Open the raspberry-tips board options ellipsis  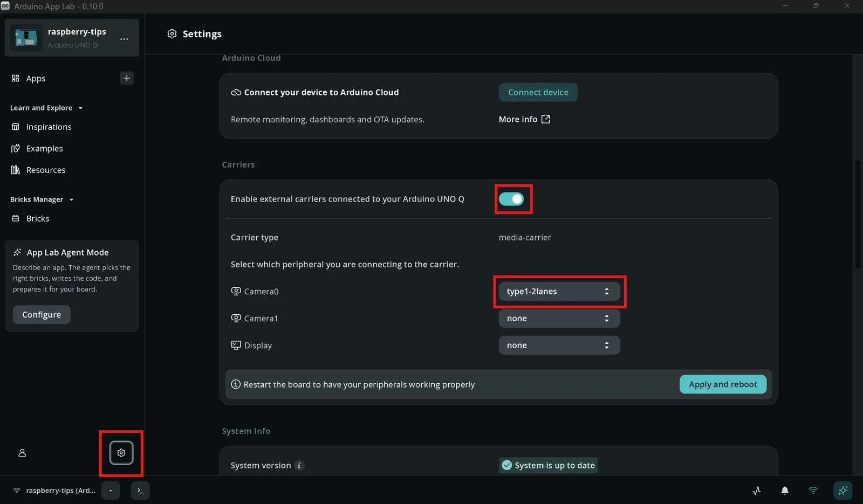pos(124,39)
